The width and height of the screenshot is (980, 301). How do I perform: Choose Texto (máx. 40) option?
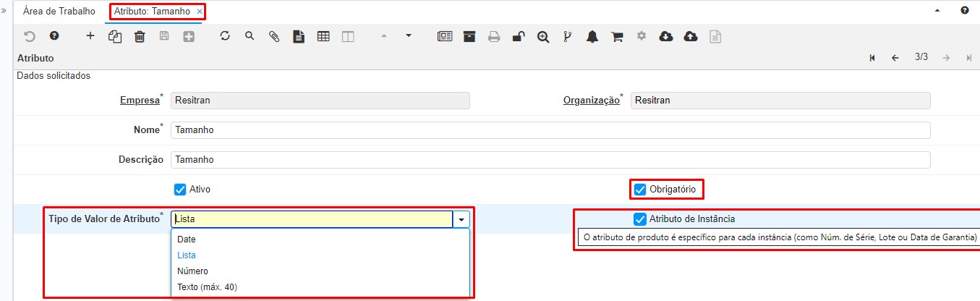(320, 287)
